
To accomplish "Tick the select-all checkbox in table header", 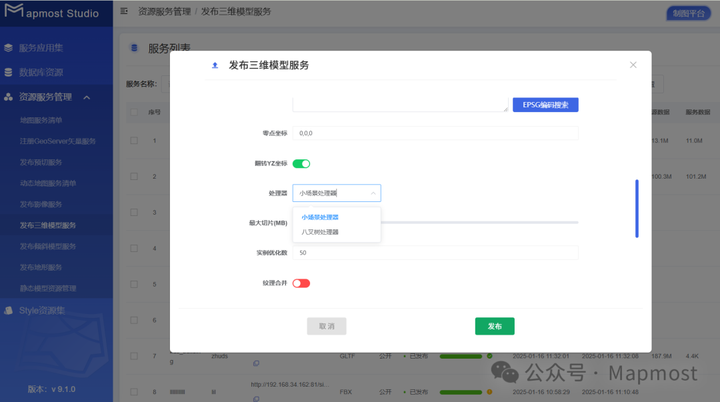I will point(134,112).
